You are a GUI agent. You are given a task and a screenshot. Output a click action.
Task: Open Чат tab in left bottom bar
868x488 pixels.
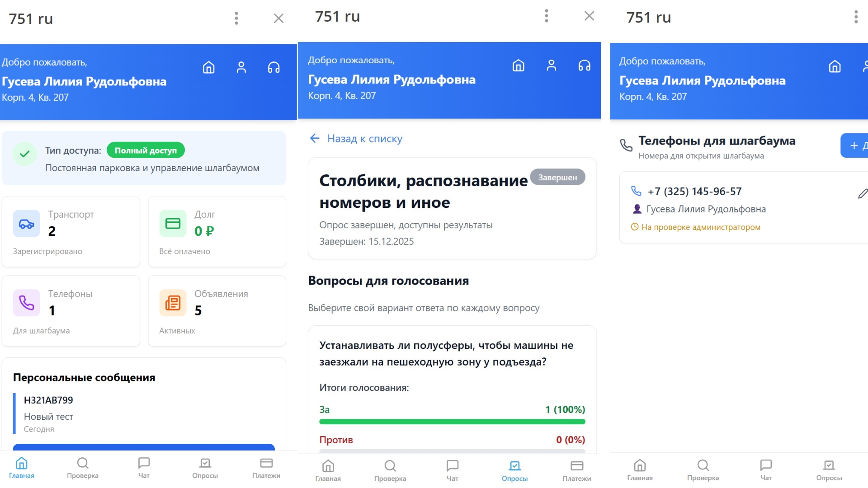(144, 468)
